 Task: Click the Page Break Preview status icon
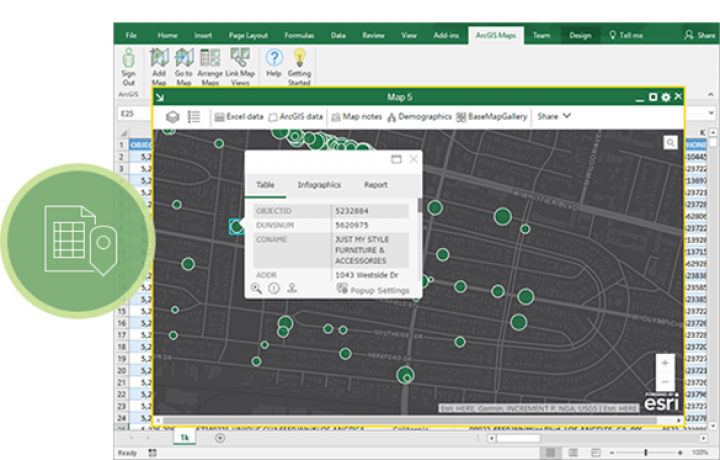coord(596,453)
